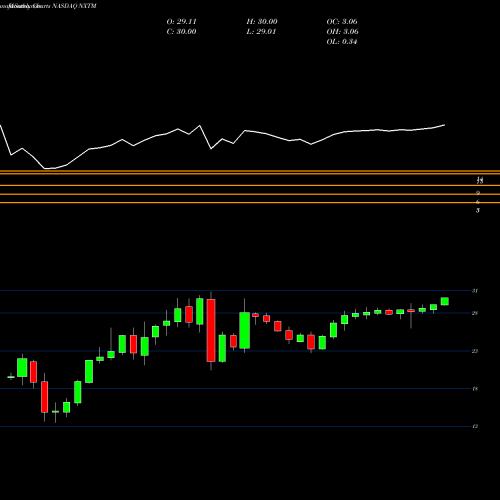Click the 31 price axis label

pos(475,291)
